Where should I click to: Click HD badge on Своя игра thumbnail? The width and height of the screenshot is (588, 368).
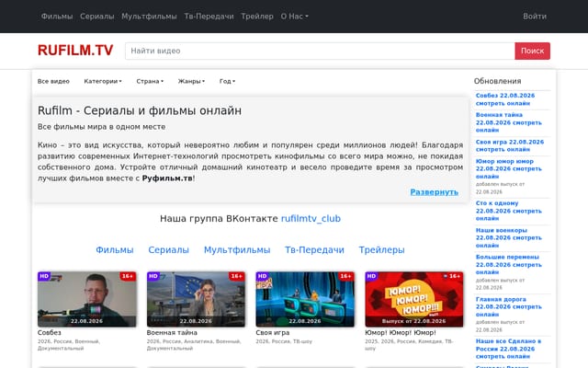(x=262, y=276)
